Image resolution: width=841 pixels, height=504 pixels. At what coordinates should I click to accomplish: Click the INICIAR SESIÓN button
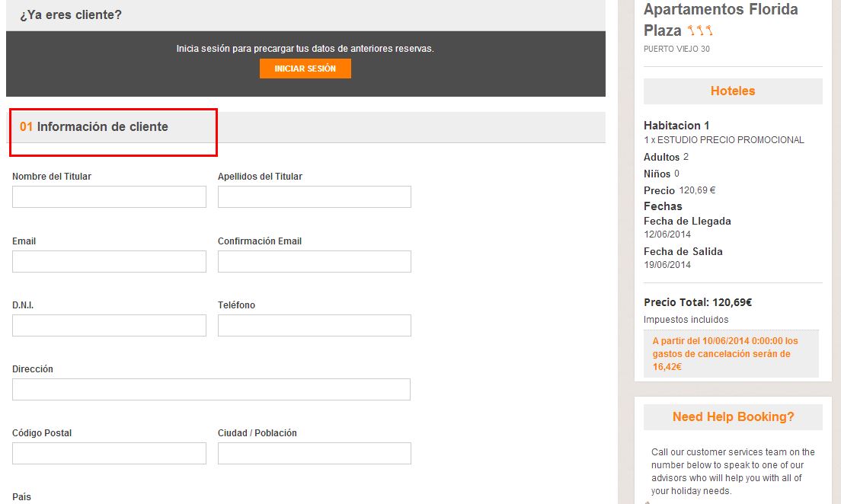click(305, 69)
